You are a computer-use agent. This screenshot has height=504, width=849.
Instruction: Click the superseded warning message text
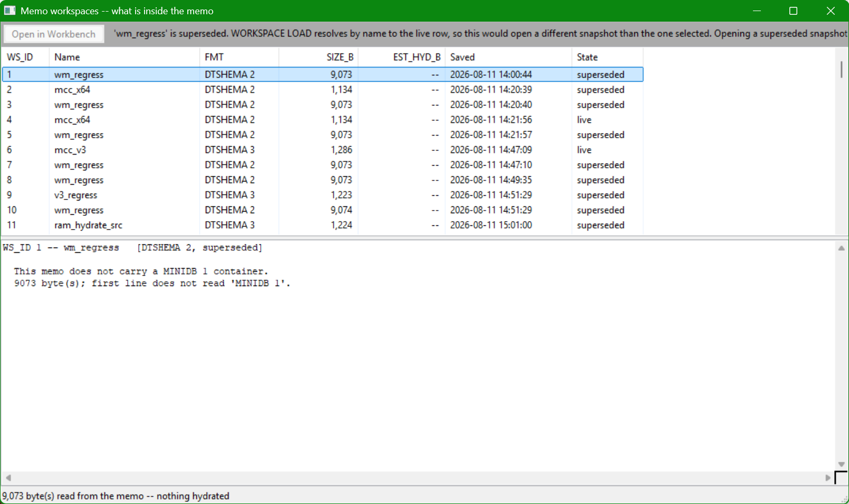click(x=481, y=33)
